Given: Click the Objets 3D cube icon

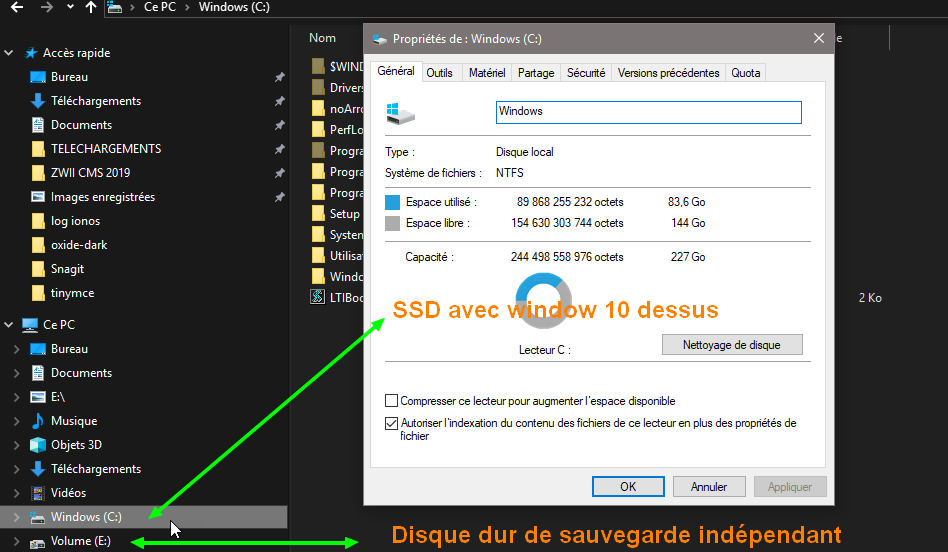Looking at the screenshot, I should point(38,445).
